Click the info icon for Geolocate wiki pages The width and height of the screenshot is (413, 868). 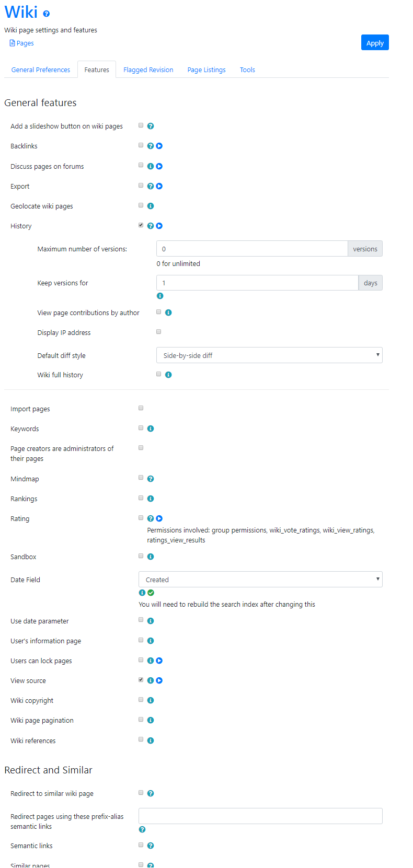151,206
